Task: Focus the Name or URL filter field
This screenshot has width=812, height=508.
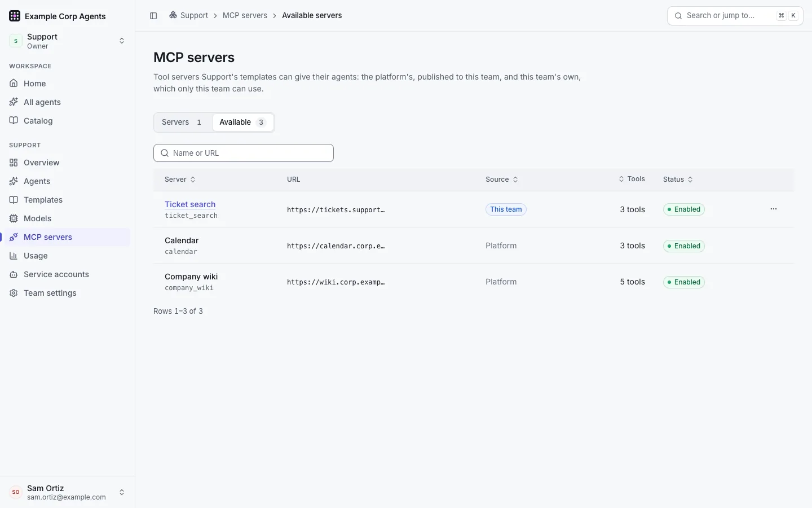Action: 244,153
